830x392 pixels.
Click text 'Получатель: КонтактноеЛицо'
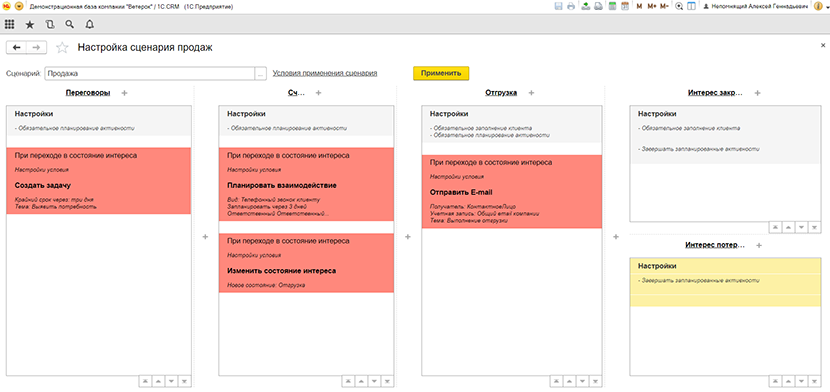click(473, 207)
